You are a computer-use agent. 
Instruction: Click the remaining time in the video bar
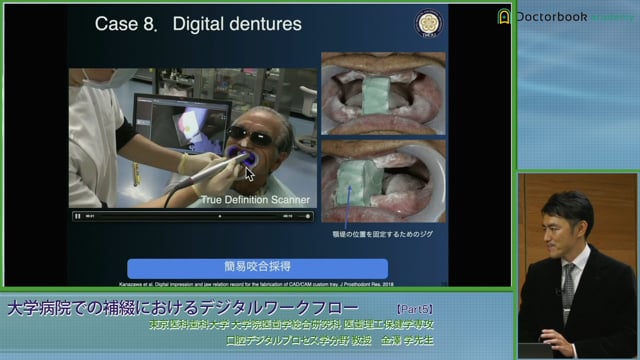pyautogui.click(x=288, y=216)
